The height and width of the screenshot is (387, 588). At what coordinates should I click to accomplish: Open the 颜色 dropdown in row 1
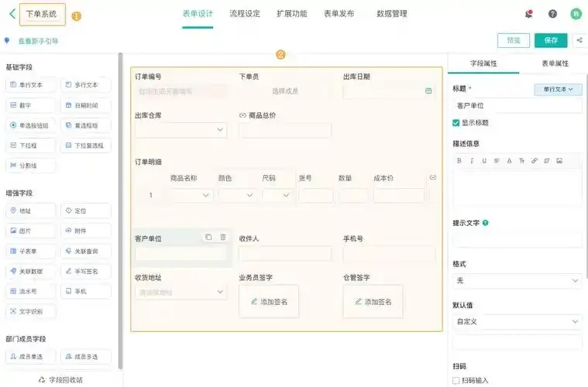tap(237, 195)
